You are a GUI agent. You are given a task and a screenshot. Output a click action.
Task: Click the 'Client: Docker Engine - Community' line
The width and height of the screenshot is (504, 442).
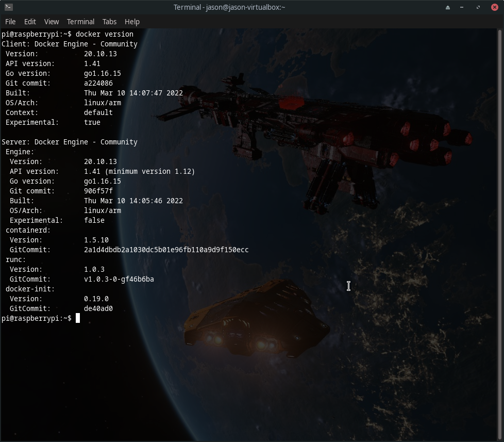pyautogui.click(x=70, y=44)
